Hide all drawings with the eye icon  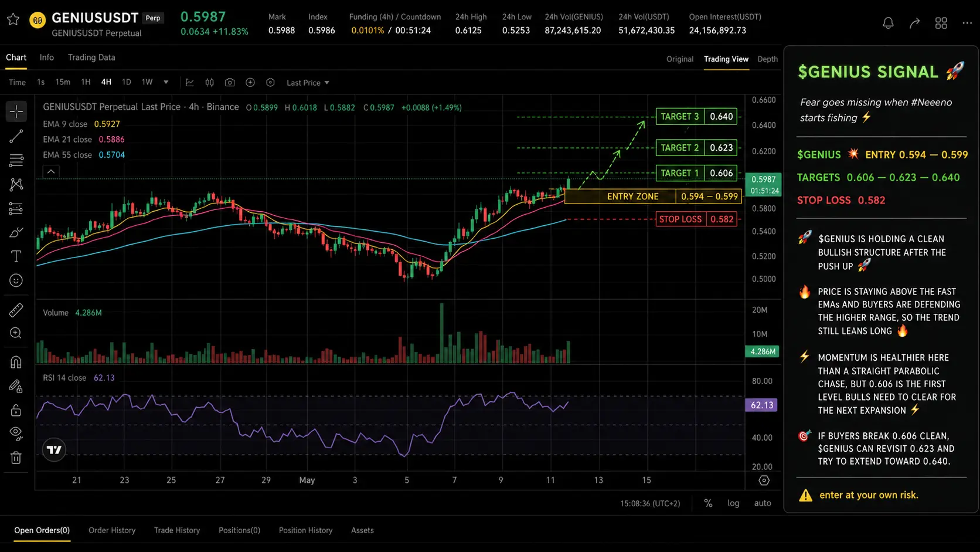pyautogui.click(x=16, y=434)
